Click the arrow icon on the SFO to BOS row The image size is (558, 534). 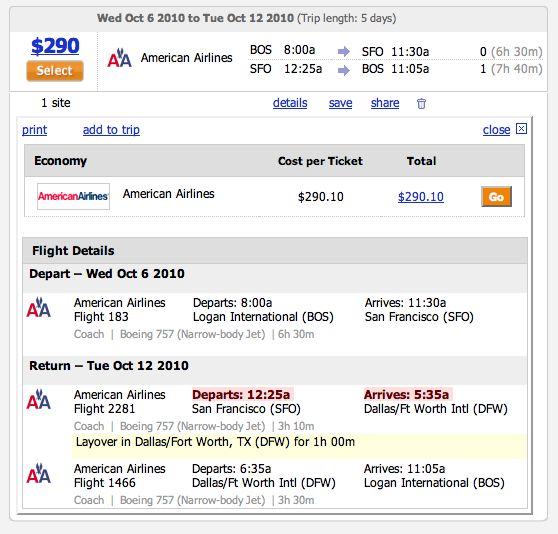coord(344,70)
